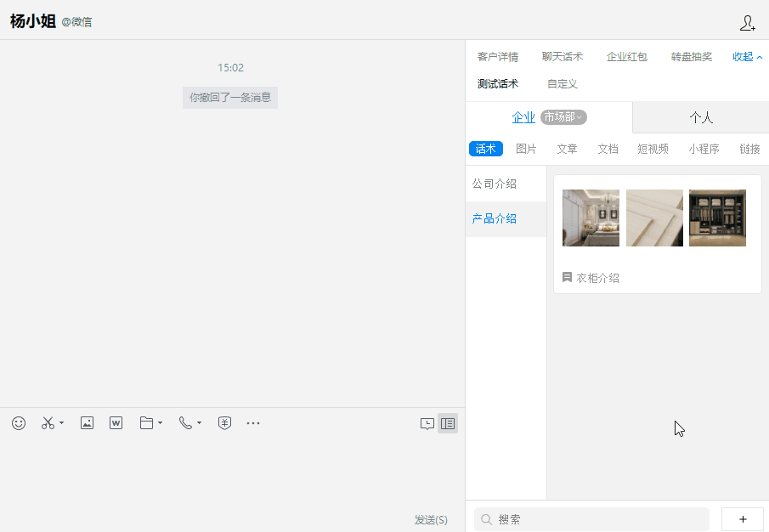Click the send image icon
The width and height of the screenshot is (769, 532).
pos(87,422)
